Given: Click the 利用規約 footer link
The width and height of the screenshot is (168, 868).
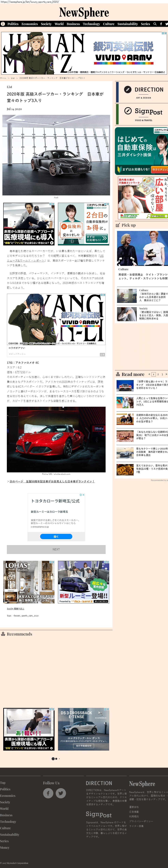Looking at the screenshot, I should pos(134,816).
